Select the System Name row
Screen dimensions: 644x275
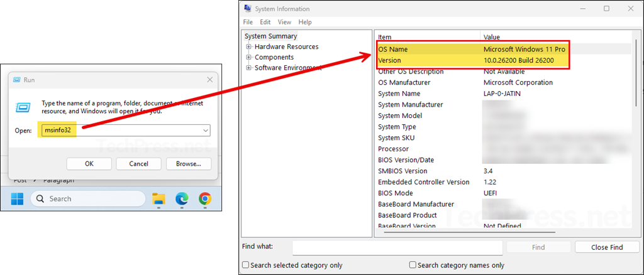click(x=504, y=94)
